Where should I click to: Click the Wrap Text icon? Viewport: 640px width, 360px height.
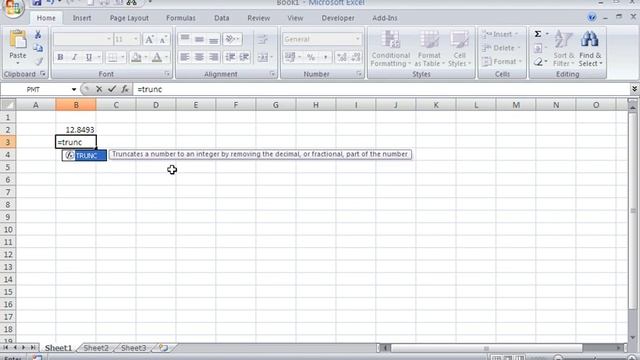[x=262, y=39]
